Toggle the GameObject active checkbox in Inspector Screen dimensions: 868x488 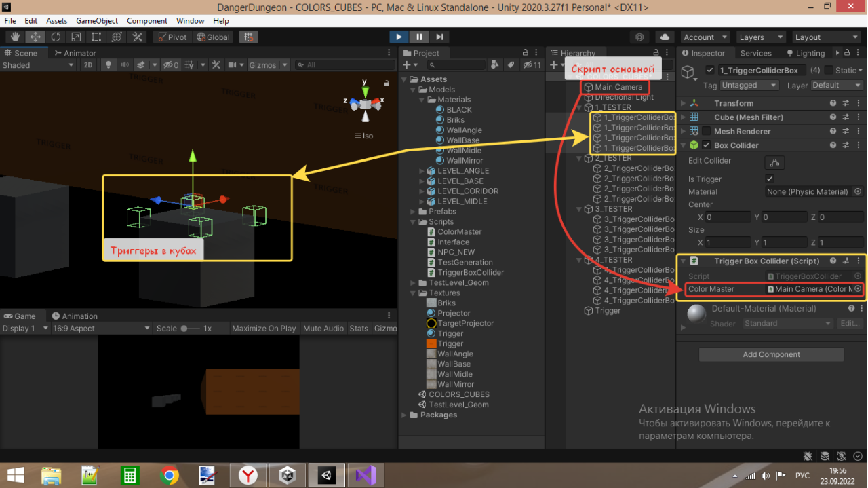pos(710,70)
